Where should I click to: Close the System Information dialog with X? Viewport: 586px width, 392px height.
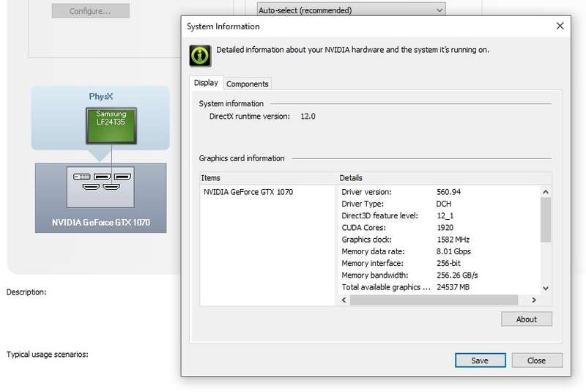[560, 26]
